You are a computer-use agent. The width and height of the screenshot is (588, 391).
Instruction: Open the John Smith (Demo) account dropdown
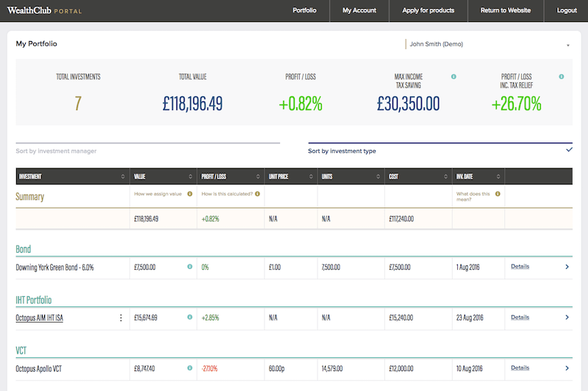tap(487, 44)
